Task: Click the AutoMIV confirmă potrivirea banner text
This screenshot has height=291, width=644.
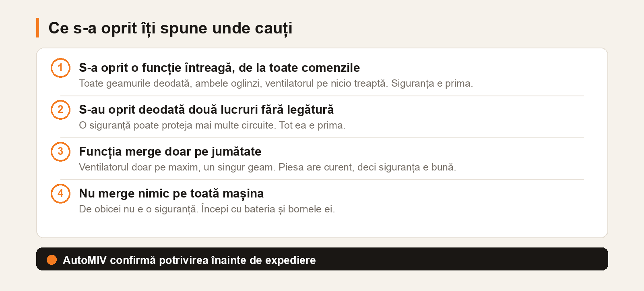Action: pos(189,260)
